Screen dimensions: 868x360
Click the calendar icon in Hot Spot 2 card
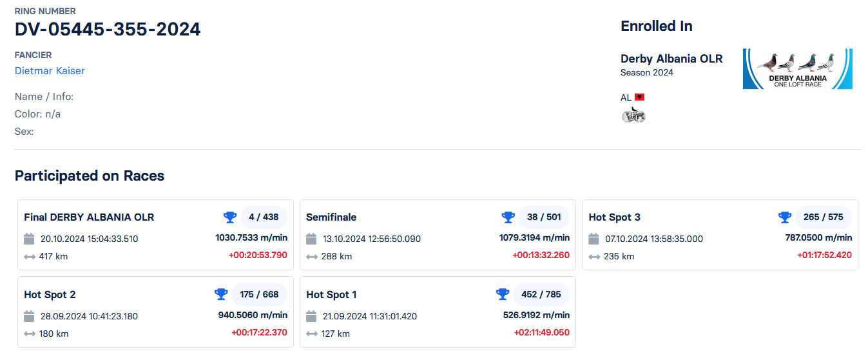[29, 316]
